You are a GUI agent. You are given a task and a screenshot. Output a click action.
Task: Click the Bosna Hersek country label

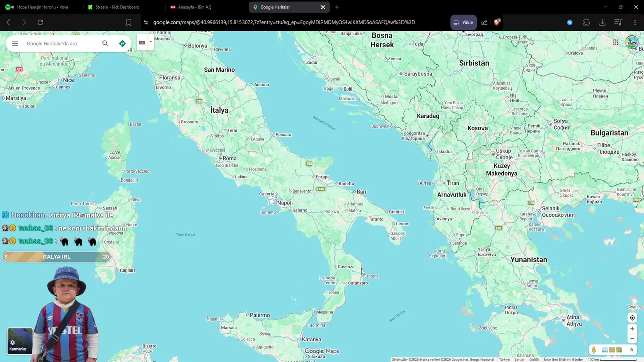(x=382, y=40)
